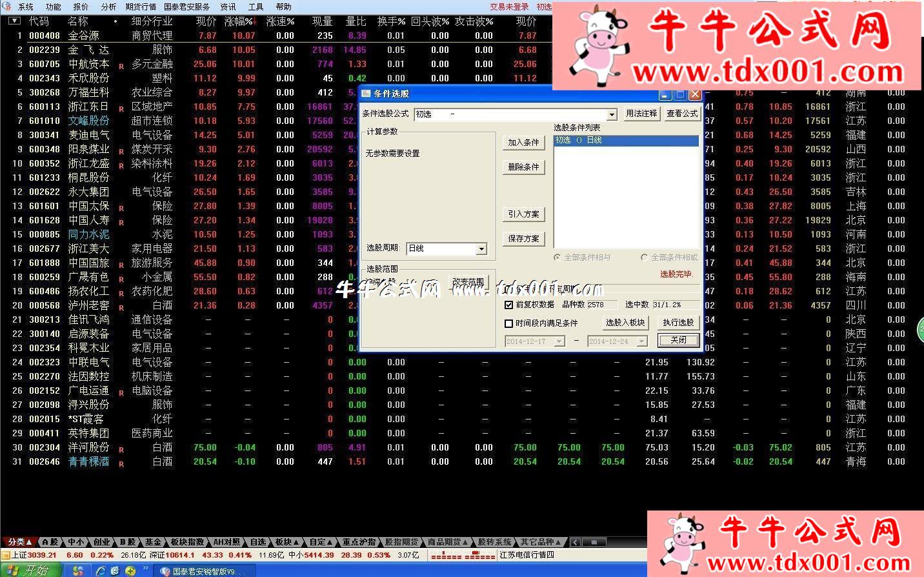The image size is (924, 577).
Task: Click the scroll-left arrow beside bottom tabs
Action: (x=575, y=542)
